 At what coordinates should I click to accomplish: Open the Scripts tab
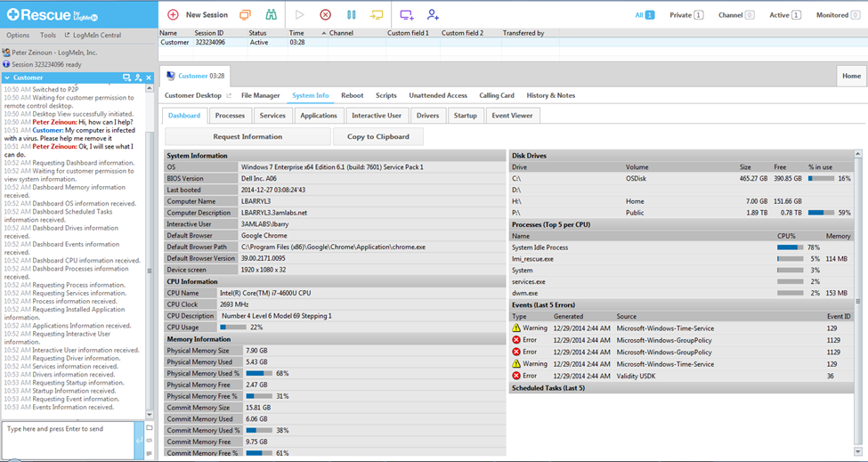(385, 95)
